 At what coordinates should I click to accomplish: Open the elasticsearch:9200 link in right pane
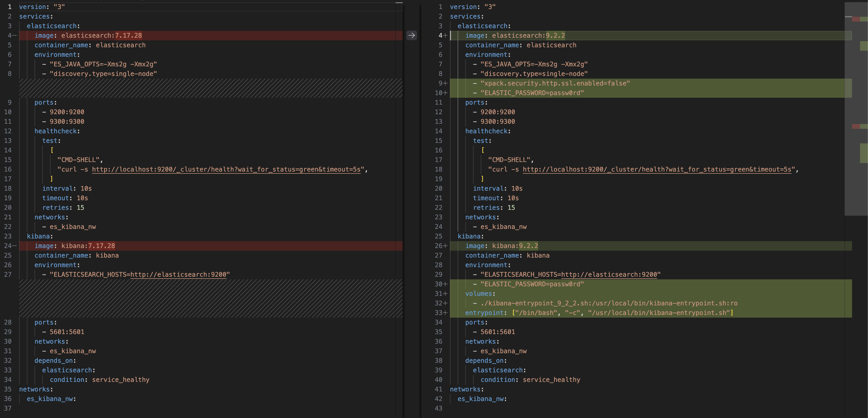point(609,275)
